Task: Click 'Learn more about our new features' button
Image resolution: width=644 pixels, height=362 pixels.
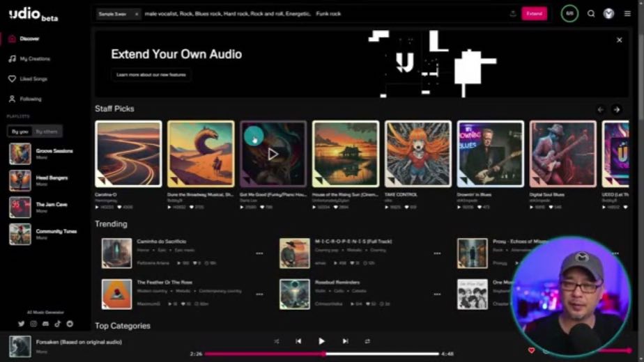Action: tap(151, 74)
